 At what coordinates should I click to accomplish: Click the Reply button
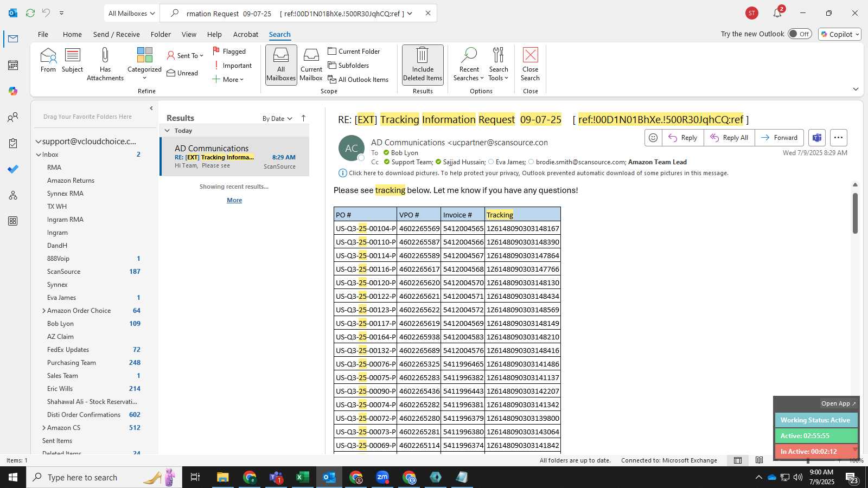(683, 138)
